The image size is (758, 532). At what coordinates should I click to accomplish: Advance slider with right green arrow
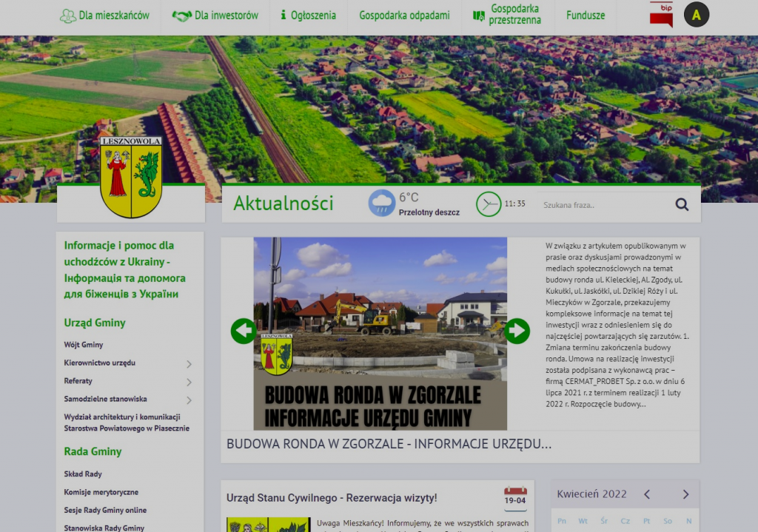coord(517,331)
